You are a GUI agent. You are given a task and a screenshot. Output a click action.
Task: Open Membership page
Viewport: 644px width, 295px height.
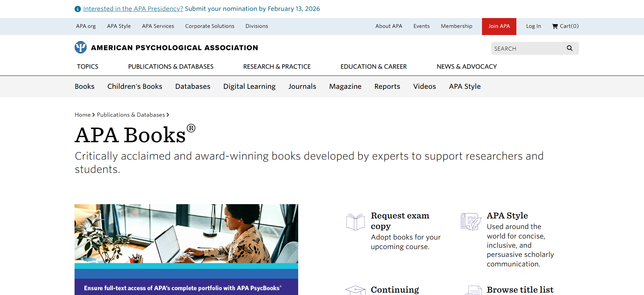(x=456, y=26)
